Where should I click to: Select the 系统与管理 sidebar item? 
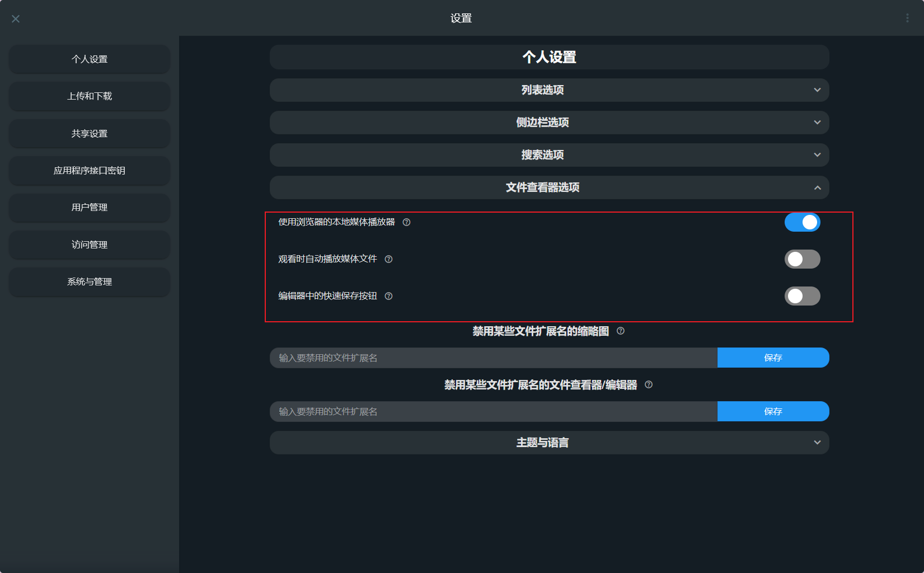click(89, 282)
